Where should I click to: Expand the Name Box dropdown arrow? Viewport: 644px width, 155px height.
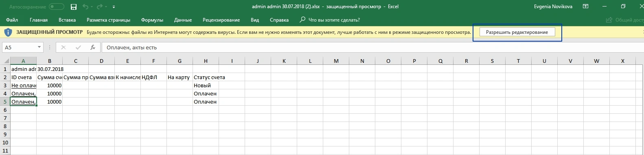tap(39, 47)
